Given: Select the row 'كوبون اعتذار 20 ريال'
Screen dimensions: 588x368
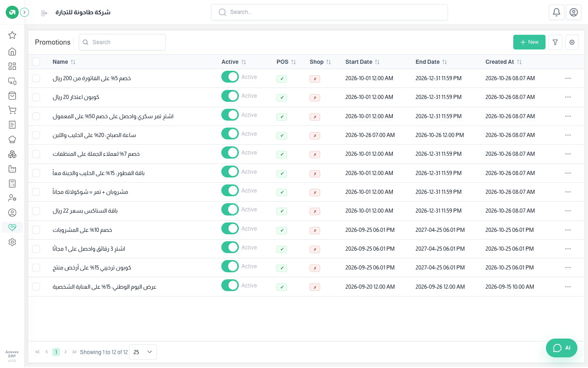Looking at the screenshot, I should click(36, 97).
